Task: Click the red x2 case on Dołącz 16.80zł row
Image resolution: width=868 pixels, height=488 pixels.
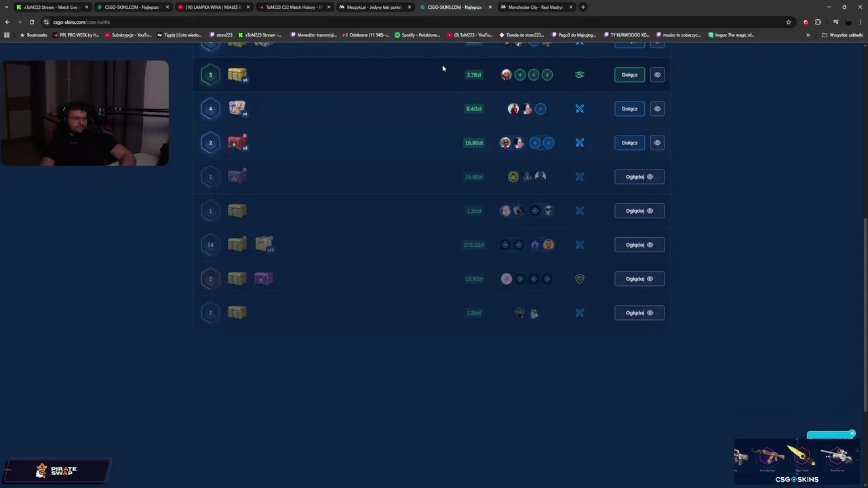Action: coord(237,142)
